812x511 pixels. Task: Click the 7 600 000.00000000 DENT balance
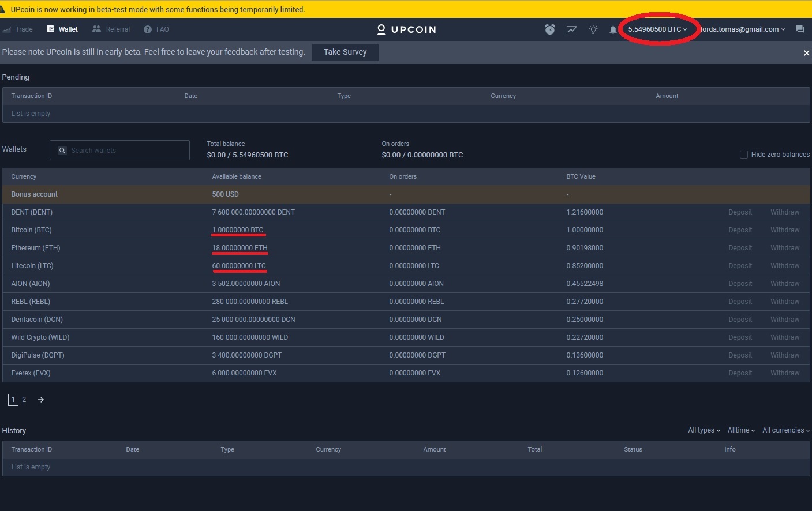[x=253, y=212]
